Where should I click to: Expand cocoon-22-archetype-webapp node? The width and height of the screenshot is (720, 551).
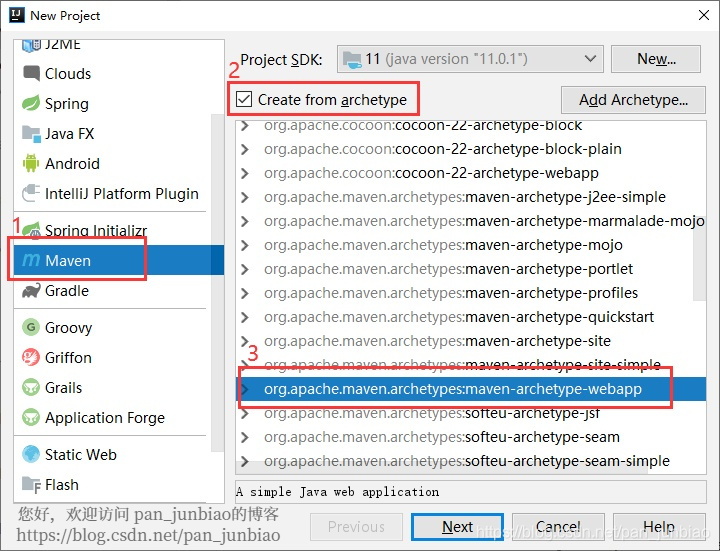point(245,173)
